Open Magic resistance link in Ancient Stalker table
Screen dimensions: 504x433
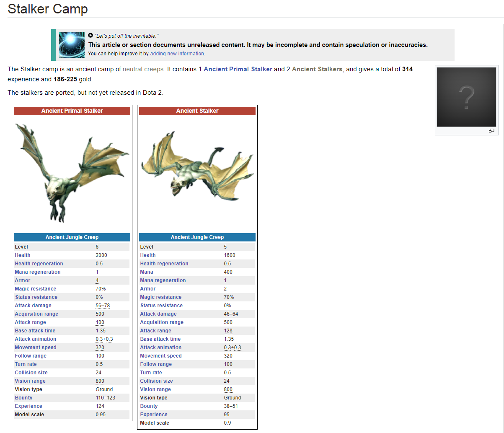(161, 297)
